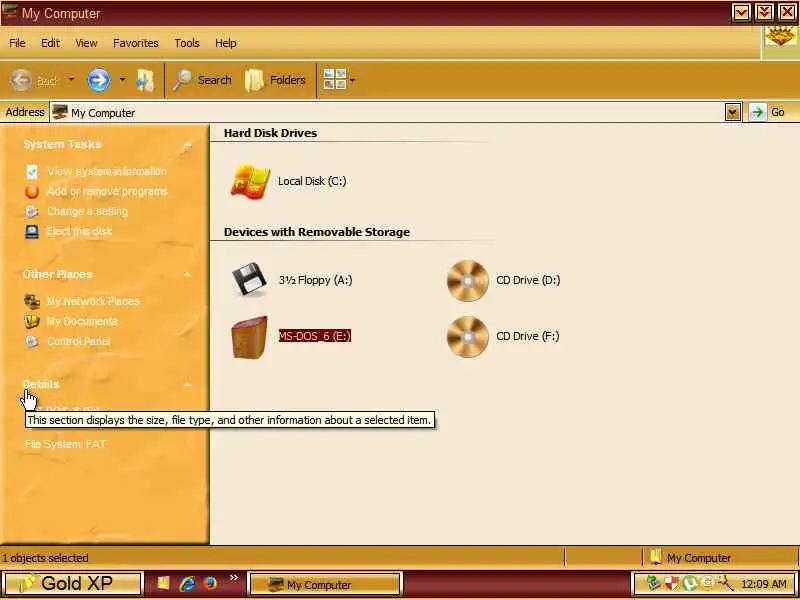Click the green uTorrent tray icon
This screenshot has height=600, width=800.
(x=690, y=583)
